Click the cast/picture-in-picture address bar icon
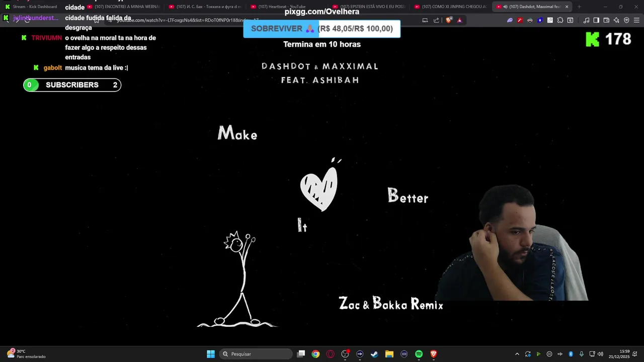The image size is (644, 362). click(425, 20)
